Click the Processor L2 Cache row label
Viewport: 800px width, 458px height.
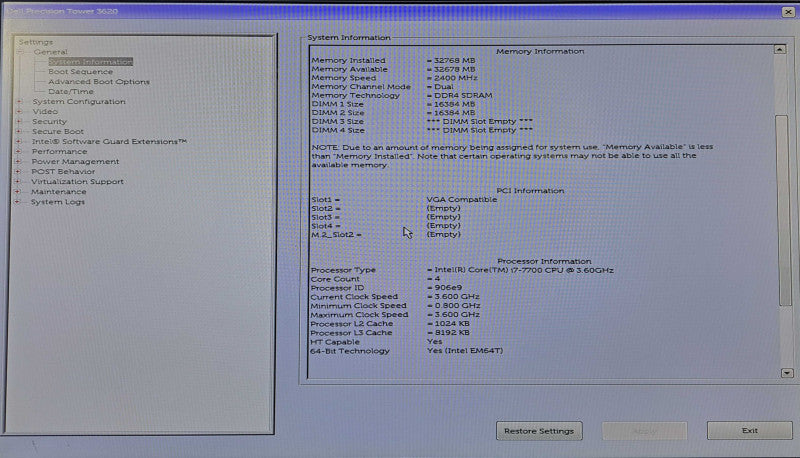pos(352,324)
